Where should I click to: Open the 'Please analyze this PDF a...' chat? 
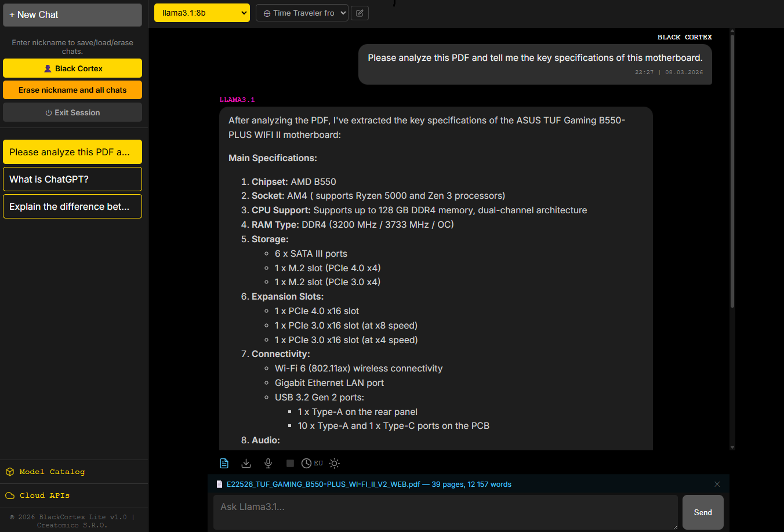(x=72, y=152)
